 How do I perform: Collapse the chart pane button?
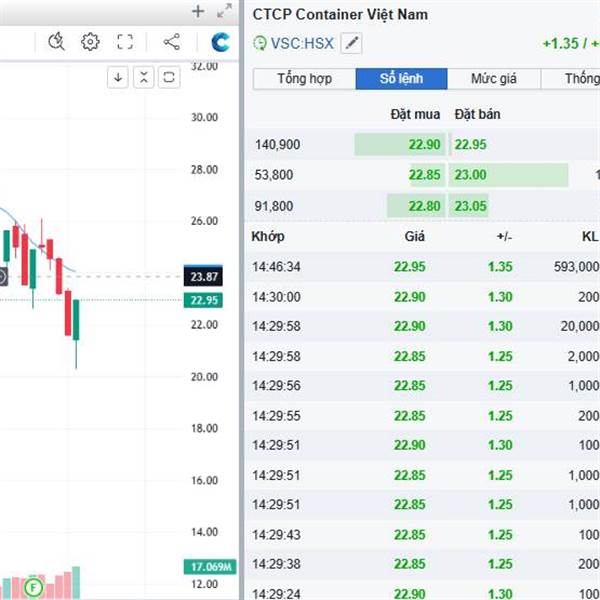[x=143, y=78]
